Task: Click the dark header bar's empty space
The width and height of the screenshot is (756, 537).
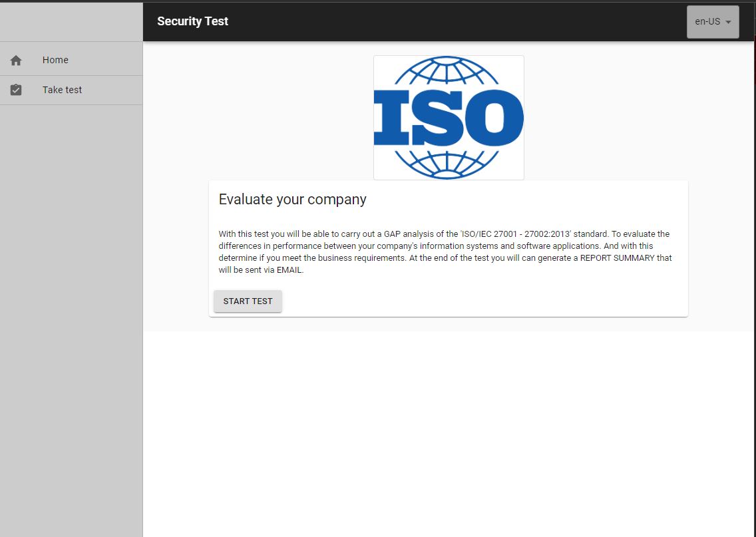Action: [453, 21]
